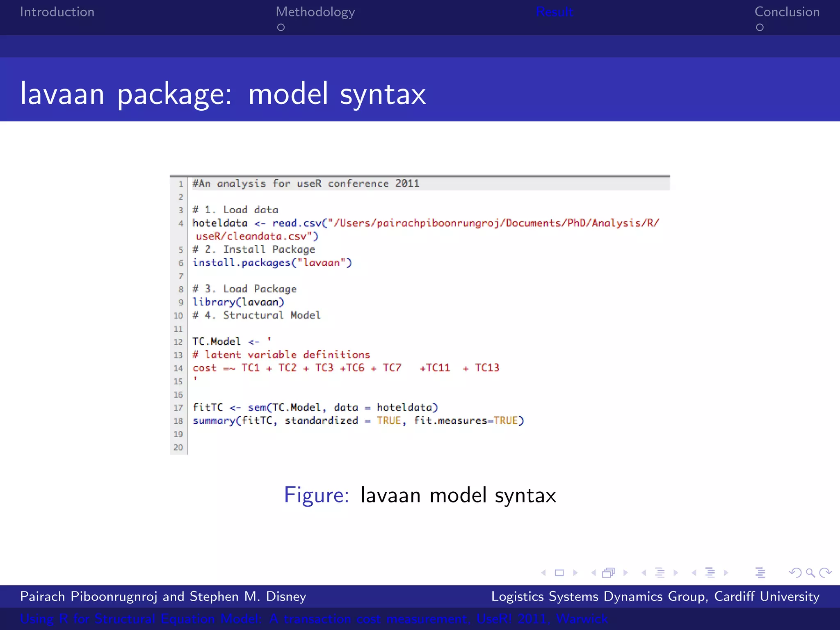
Task: Go to next section arrow
Action: (726, 573)
